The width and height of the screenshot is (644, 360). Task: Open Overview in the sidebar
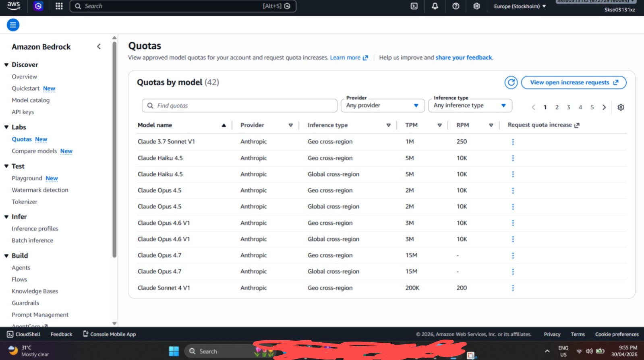24,77
